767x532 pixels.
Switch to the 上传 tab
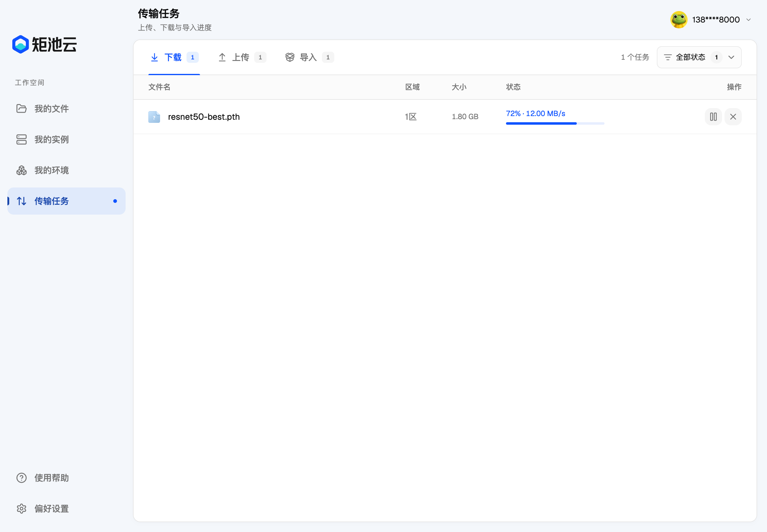coord(242,57)
